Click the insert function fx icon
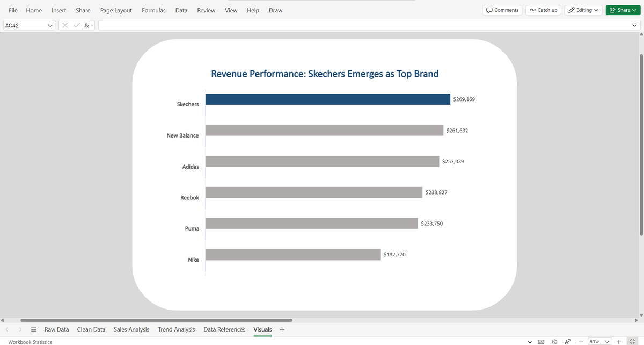This screenshot has height=345, width=644. click(87, 25)
